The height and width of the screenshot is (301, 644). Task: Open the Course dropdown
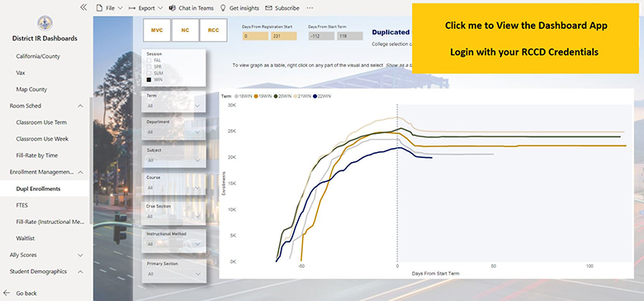[x=173, y=188]
